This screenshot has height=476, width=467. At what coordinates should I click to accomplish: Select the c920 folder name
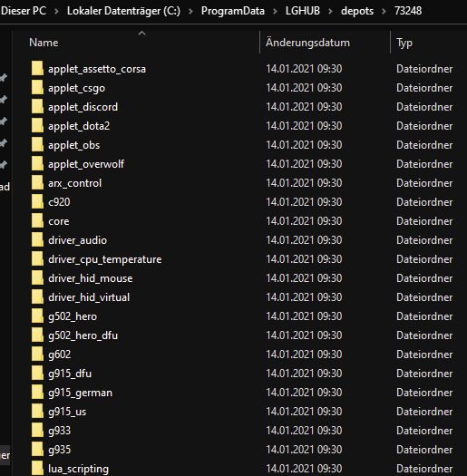coord(59,202)
